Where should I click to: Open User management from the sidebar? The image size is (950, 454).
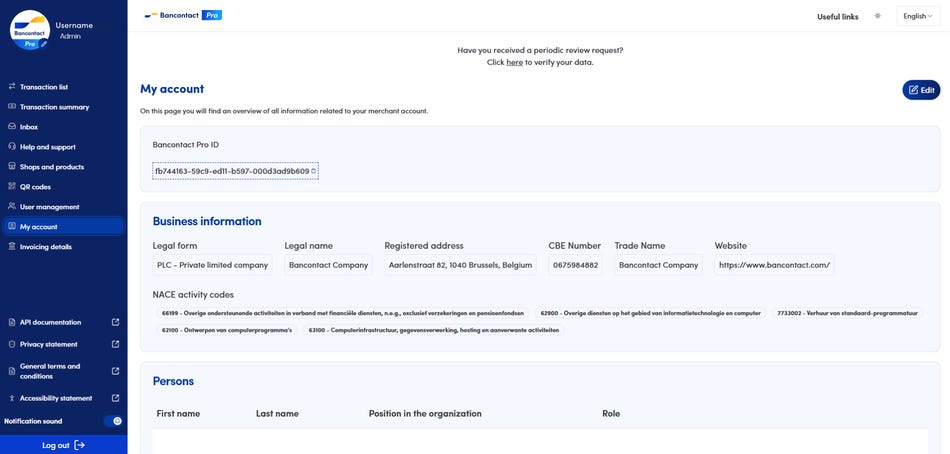[49, 207]
